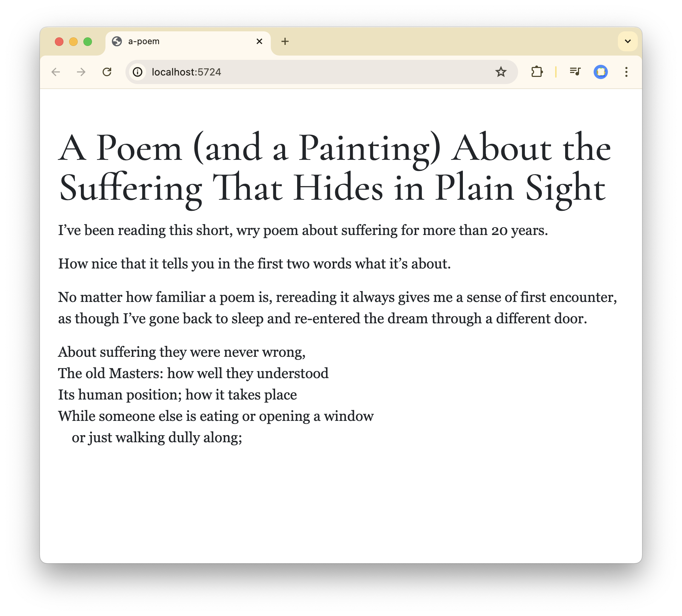This screenshot has height=616, width=682.
Task: Click the paragraph starting "How nice that"
Action: click(254, 264)
